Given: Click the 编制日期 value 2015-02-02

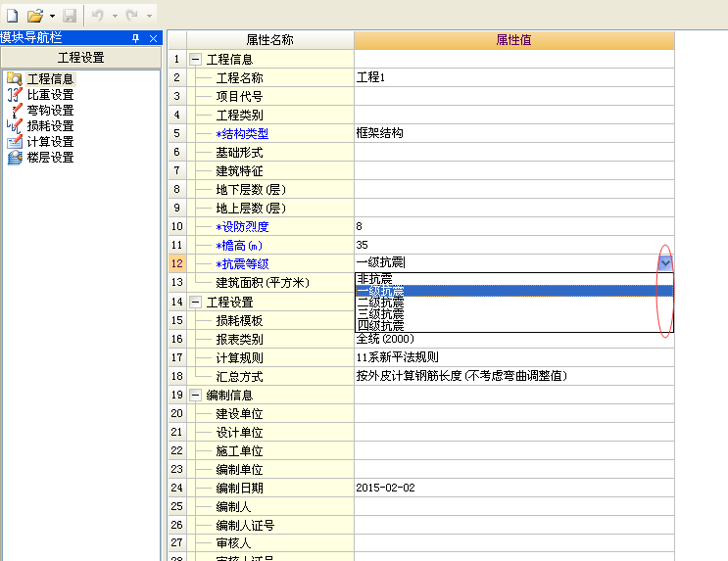Looking at the screenshot, I should coord(514,488).
